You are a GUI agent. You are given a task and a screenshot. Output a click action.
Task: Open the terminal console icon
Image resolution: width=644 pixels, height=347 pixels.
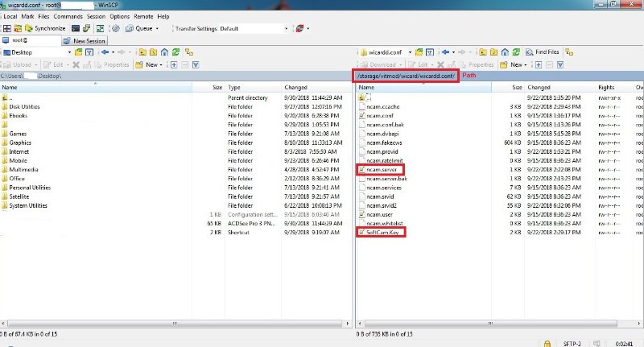[x=76, y=28]
